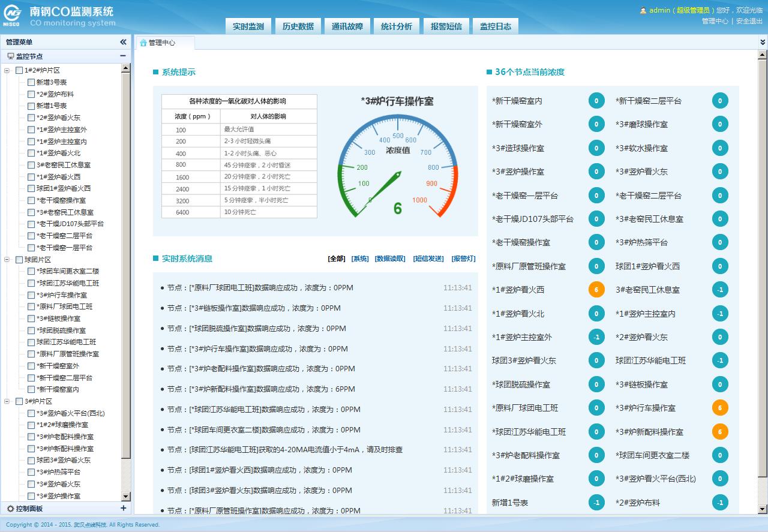Click the orange badge for *3#炉新配料操作室
This screenshot has height=532, width=768.
[x=720, y=432]
